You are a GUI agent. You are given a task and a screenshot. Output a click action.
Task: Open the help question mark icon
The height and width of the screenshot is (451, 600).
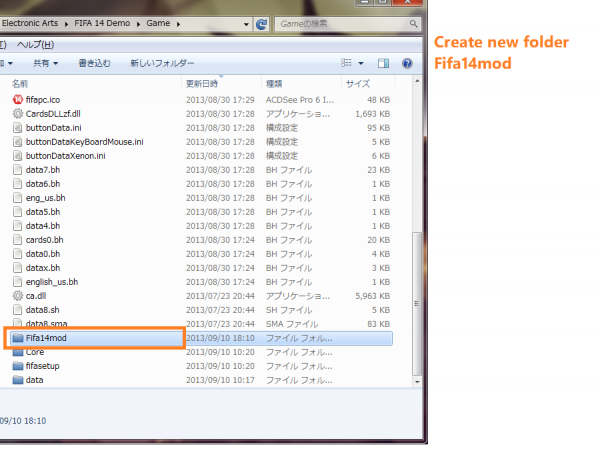(407, 63)
